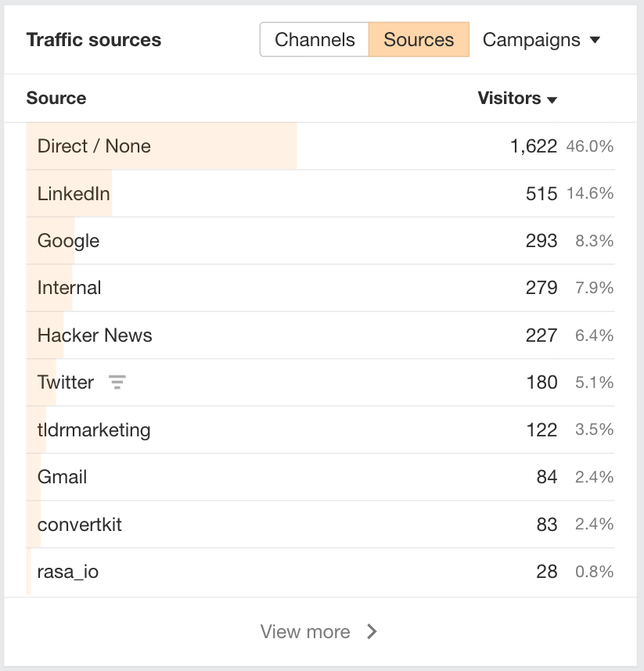
Task: Open the Direct / None source row
Action: pyautogui.click(x=93, y=146)
